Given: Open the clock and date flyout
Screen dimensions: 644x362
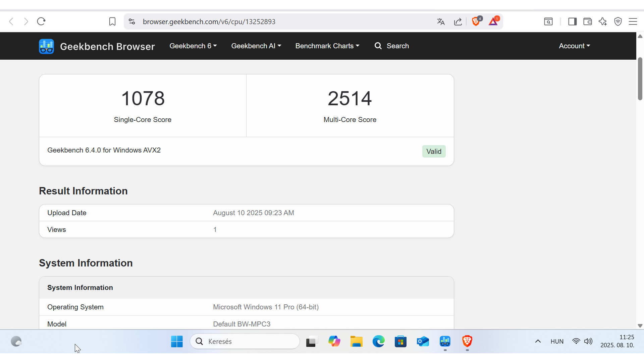Looking at the screenshot, I should pos(618,341).
